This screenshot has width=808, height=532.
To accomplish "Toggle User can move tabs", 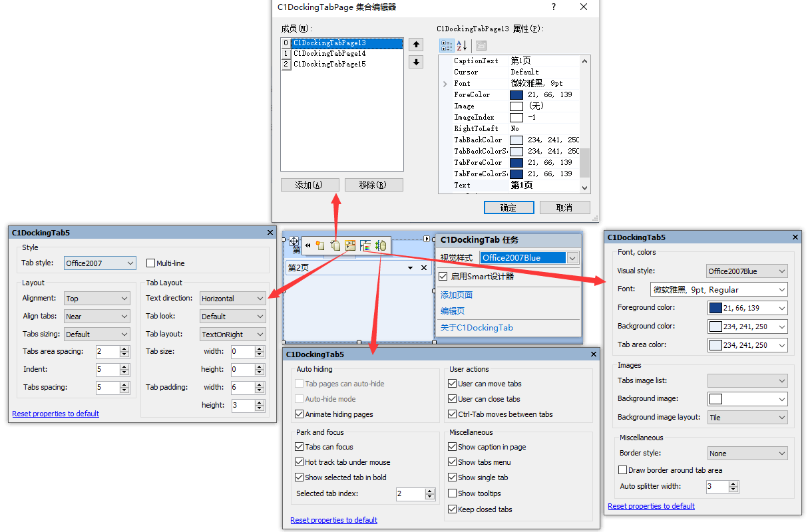I will coord(452,384).
